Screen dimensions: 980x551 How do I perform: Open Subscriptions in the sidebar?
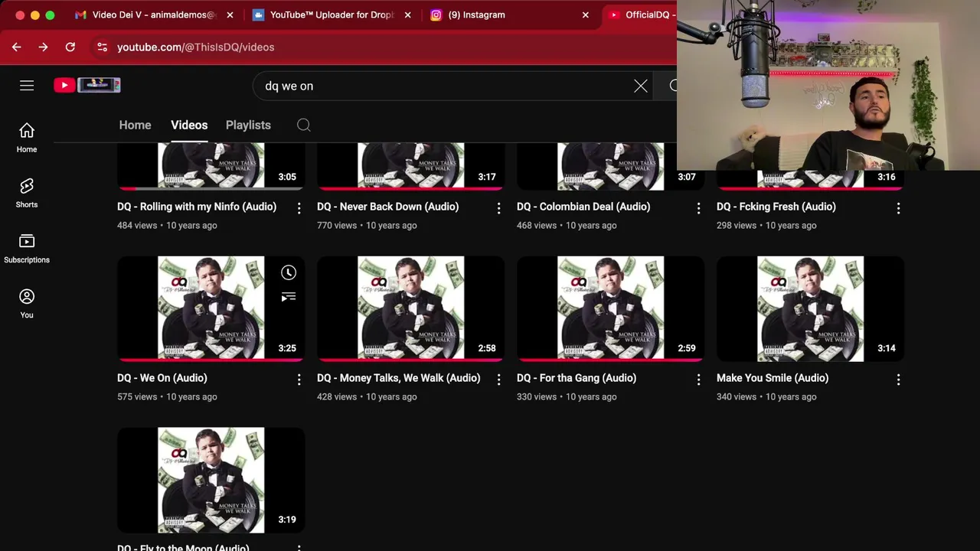(27, 248)
